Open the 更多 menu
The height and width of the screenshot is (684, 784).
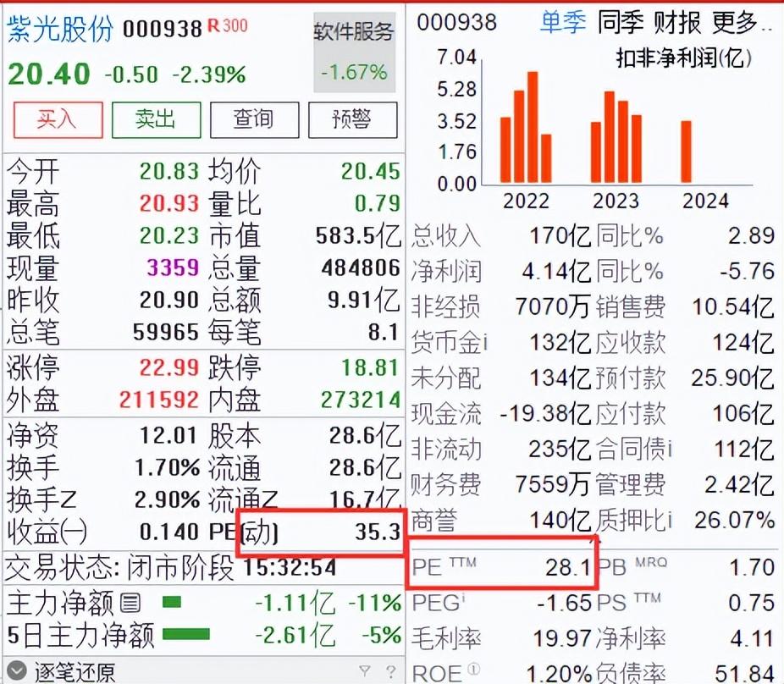click(x=742, y=23)
